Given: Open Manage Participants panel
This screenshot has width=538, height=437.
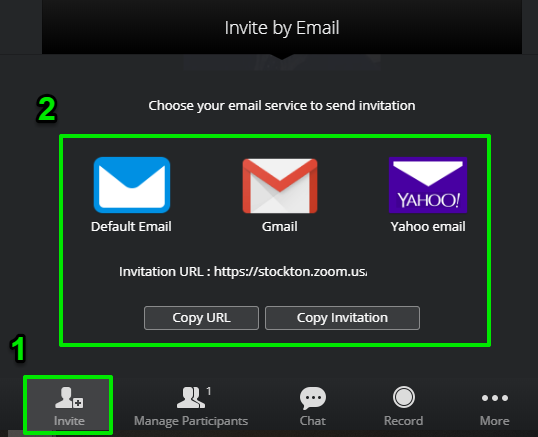Looking at the screenshot, I should pyautogui.click(x=191, y=406).
